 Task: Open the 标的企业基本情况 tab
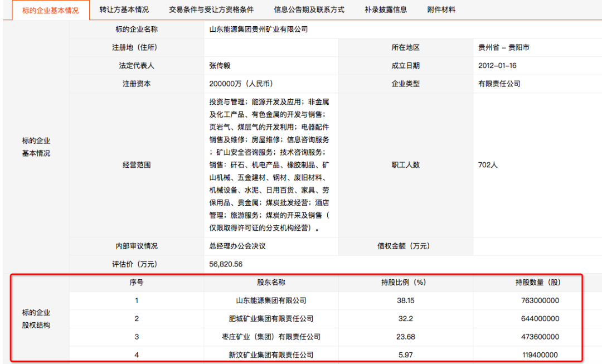pos(51,11)
